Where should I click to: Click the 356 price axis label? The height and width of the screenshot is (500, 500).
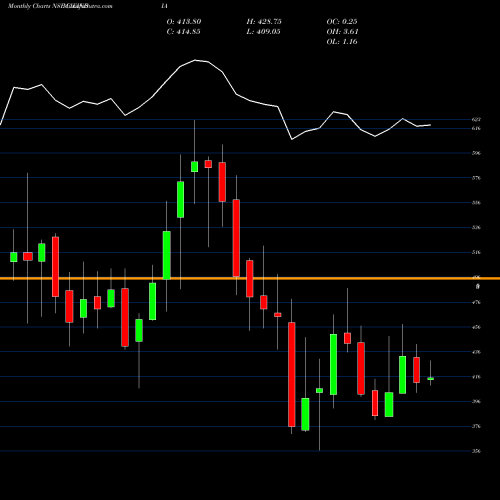(476, 451)
